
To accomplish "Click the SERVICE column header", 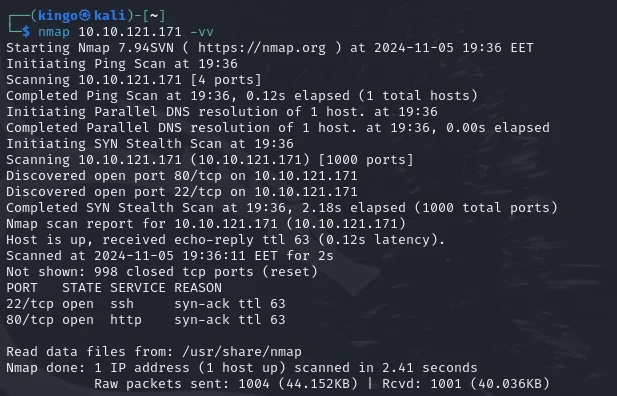I will pyautogui.click(x=138, y=288).
